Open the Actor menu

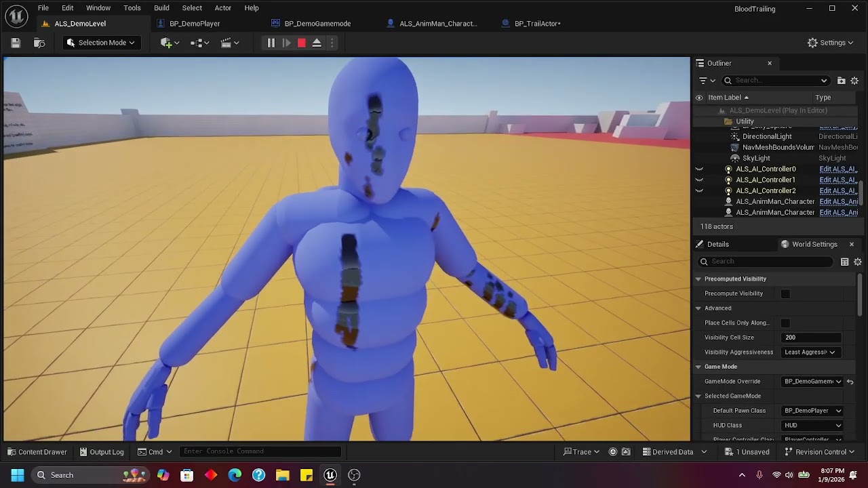pyautogui.click(x=223, y=8)
